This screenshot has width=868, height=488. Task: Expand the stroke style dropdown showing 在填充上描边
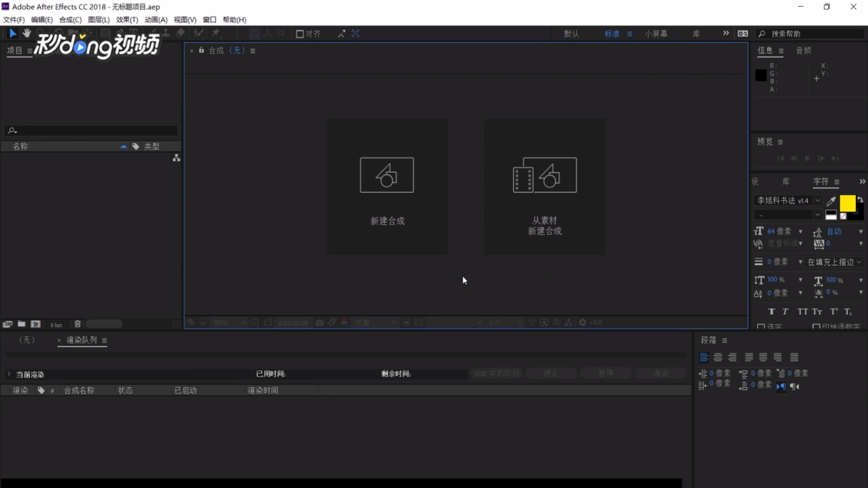834,262
